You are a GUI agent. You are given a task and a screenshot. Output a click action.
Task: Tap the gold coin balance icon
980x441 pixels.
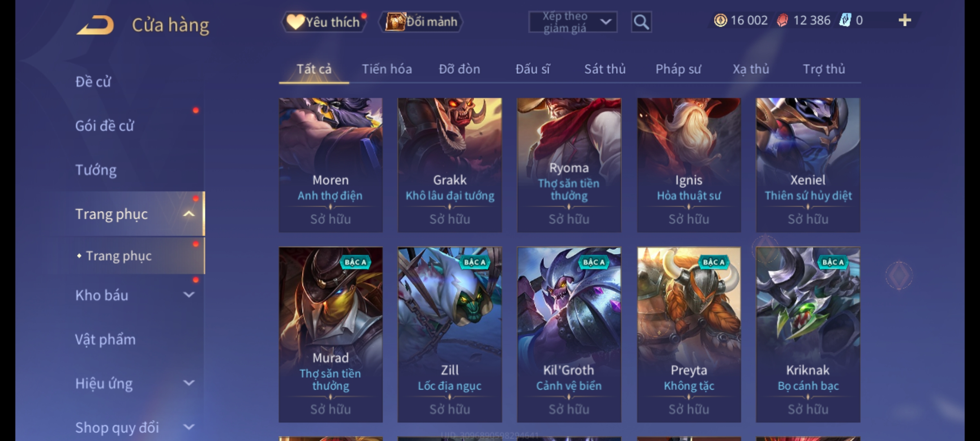[x=720, y=20]
